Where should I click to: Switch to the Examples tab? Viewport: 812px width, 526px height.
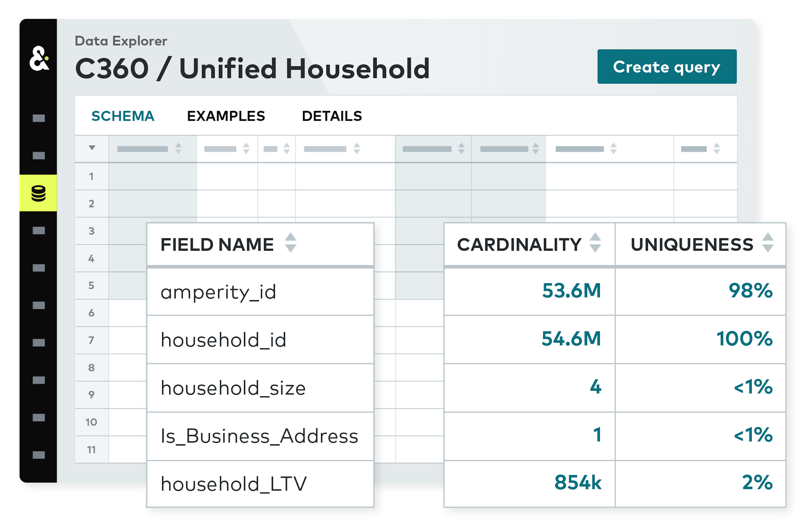(x=226, y=116)
